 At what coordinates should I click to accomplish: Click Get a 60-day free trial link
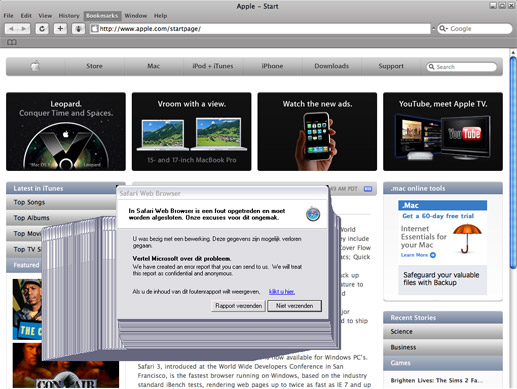pyautogui.click(x=438, y=216)
